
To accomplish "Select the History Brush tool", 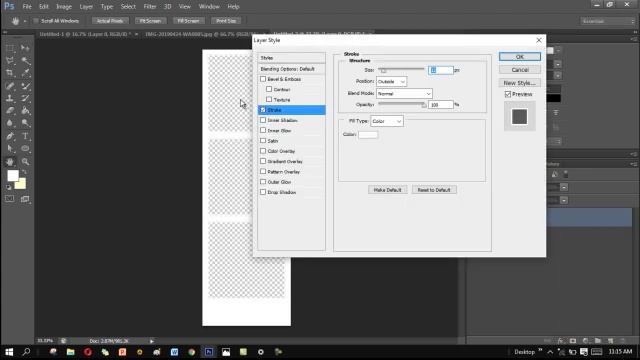I will coord(25,98).
